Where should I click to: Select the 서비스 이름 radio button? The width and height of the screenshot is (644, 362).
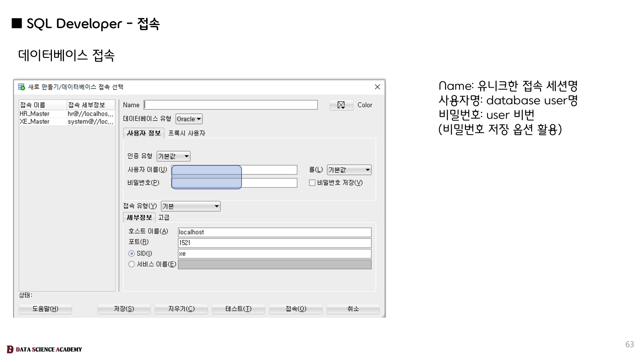click(132, 264)
